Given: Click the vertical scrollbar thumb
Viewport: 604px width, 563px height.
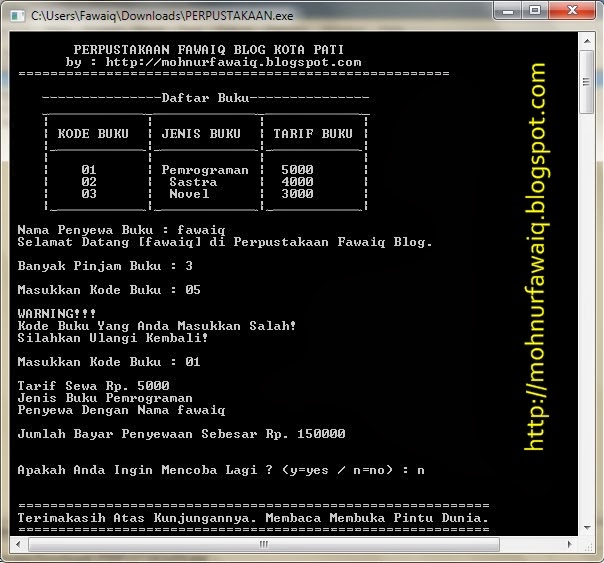Looking at the screenshot, I should 587,82.
